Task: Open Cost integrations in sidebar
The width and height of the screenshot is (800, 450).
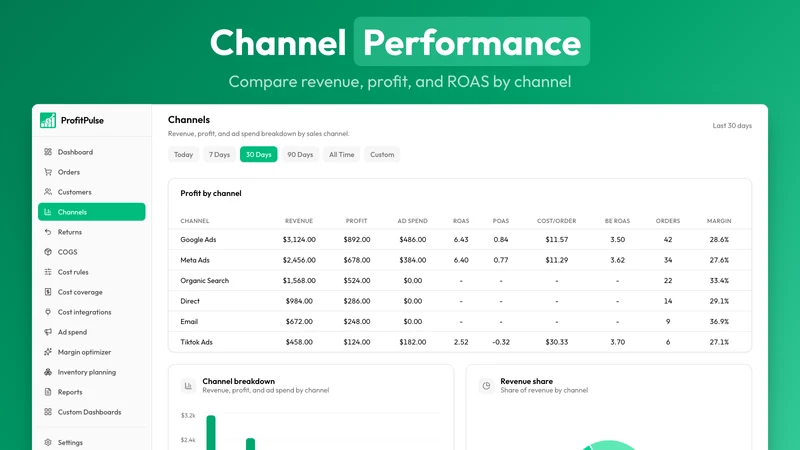Action: click(x=92, y=312)
